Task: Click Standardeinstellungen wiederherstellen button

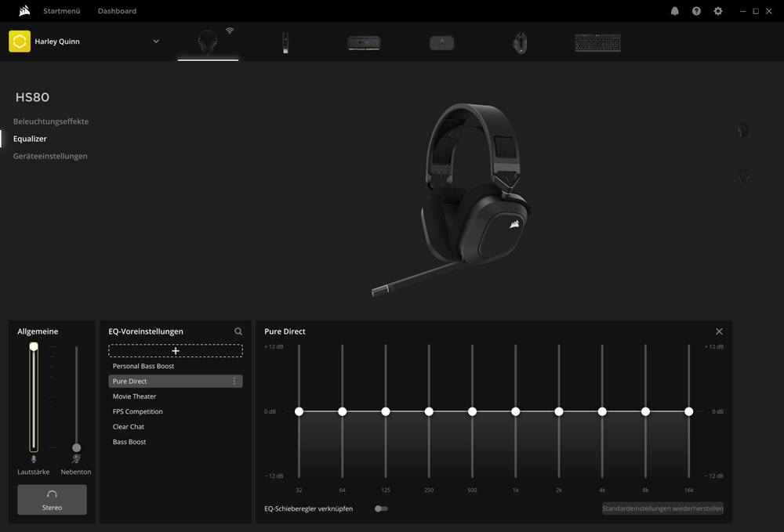Action: coord(662,508)
